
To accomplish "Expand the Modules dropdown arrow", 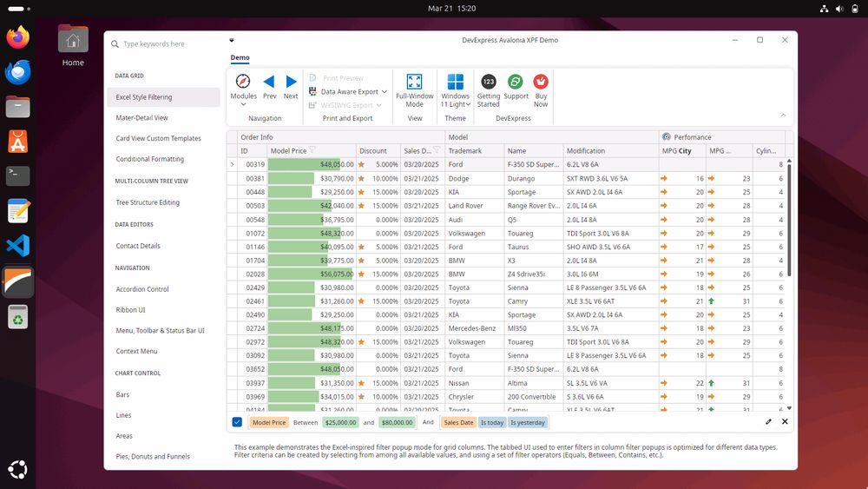I will [243, 105].
